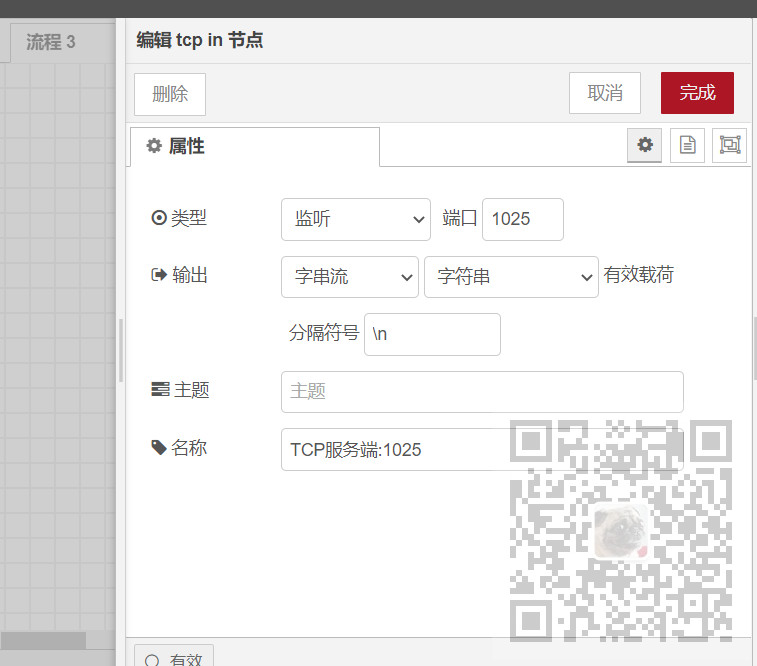Click the 输出 label text
The height and width of the screenshot is (666, 757).
pos(190,275)
